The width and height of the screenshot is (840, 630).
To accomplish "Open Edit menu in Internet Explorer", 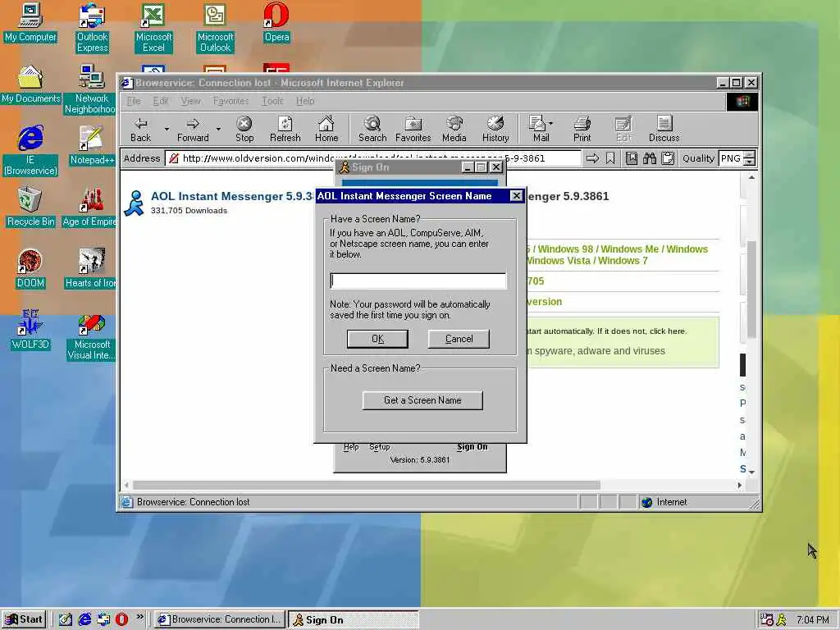I will tap(160, 101).
